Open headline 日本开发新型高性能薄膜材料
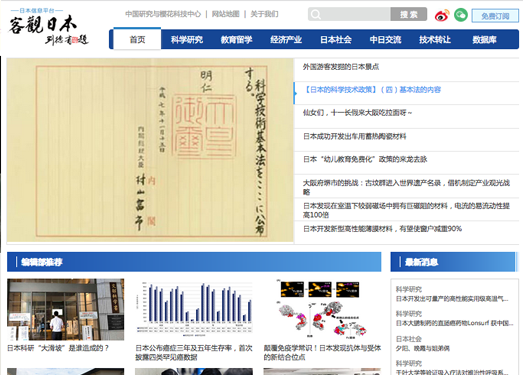The width and height of the screenshot is (523, 375). coord(382,229)
